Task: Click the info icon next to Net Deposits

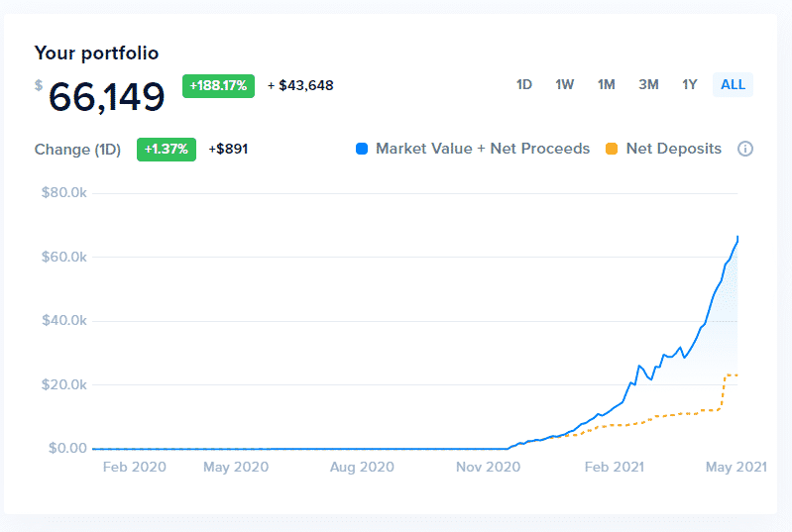Action: 745,149
